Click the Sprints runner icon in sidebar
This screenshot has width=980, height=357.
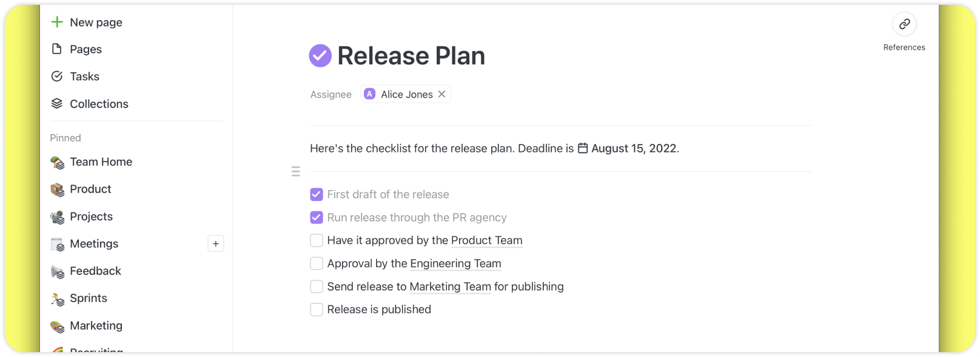(58, 299)
